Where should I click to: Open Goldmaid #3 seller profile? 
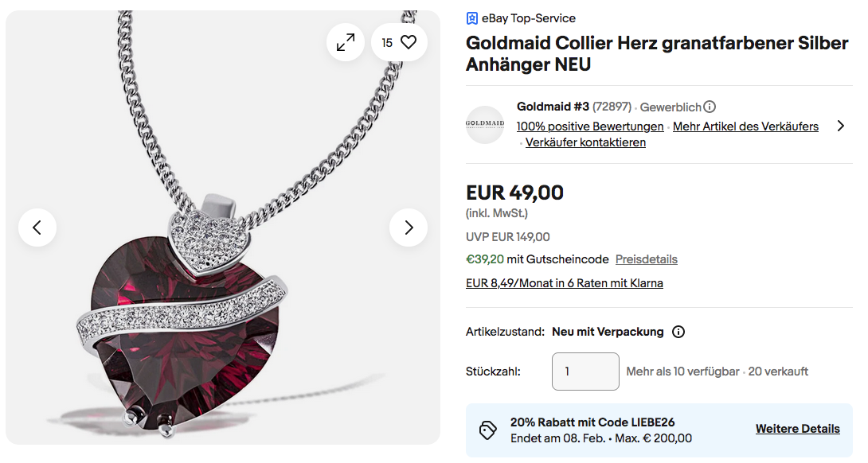(553, 107)
